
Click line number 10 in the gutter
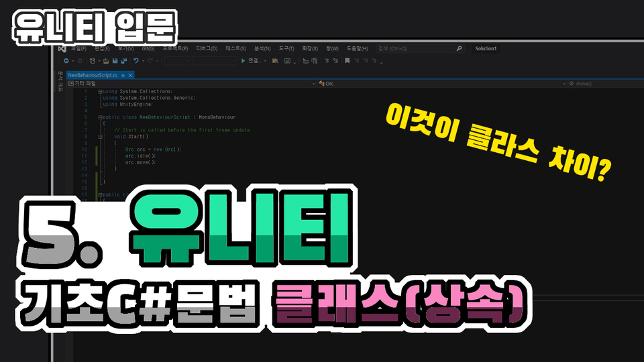(x=85, y=149)
